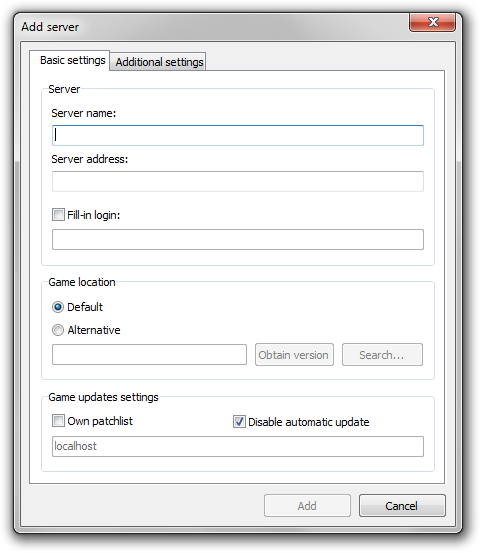Click the Server name: label
The width and height of the screenshot is (481, 553).
click(x=84, y=113)
